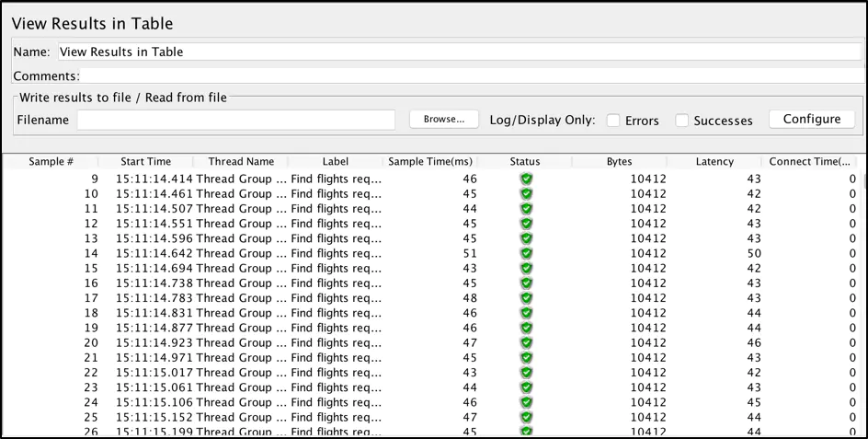Image resolution: width=868 pixels, height=439 pixels.
Task: Click the success status icon in sample 25 row
Action: (527, 418)
